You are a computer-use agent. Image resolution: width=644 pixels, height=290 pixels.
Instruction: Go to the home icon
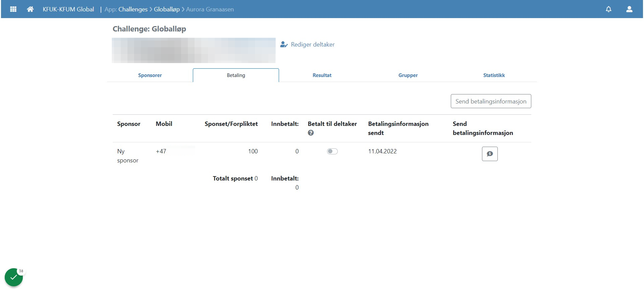(x=30, y=9)
